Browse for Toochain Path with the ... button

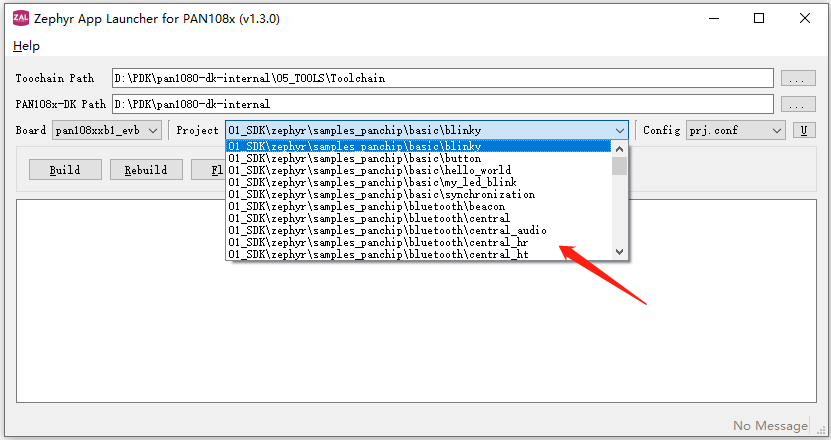click(x=798, y=78)
